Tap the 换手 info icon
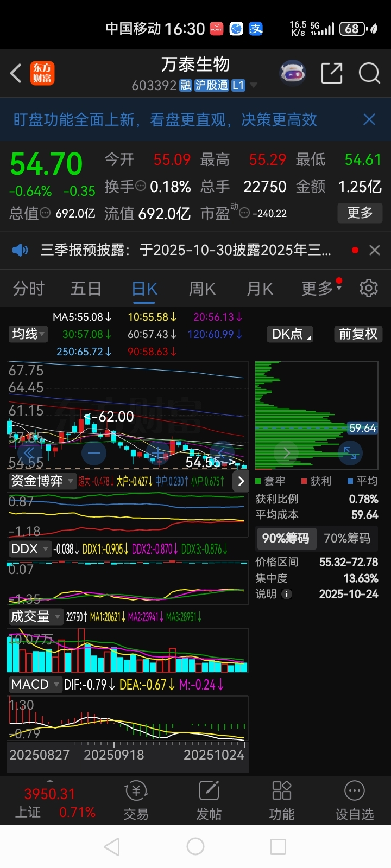This screenshot has width=391, height=868. 141,187
